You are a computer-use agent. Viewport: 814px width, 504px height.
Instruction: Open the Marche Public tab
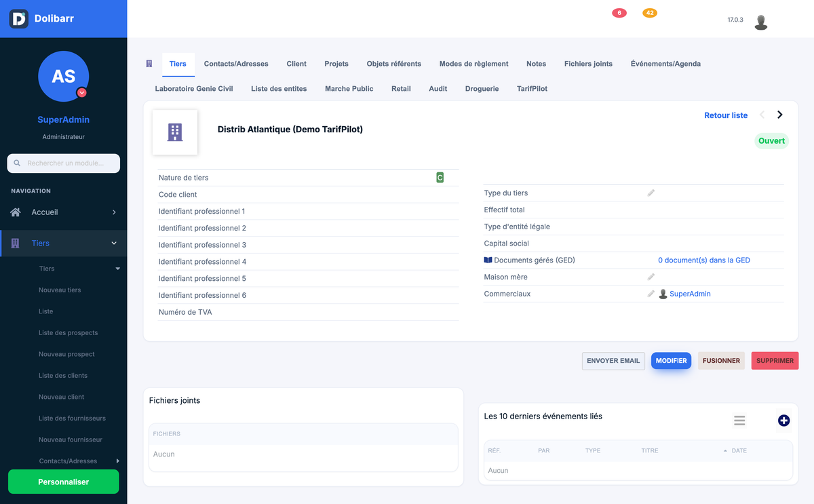click(349, 89)
